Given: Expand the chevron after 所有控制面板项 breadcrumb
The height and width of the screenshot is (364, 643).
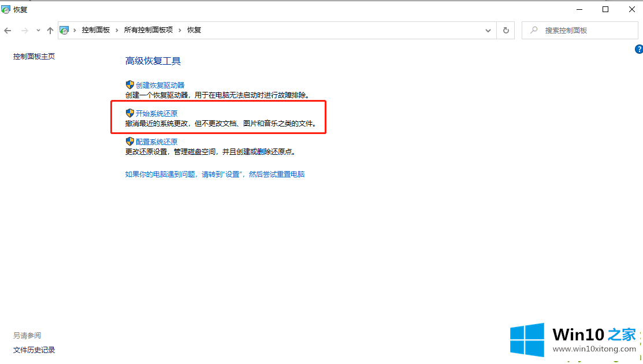Looking at the screenshot, I should [180, 30].
